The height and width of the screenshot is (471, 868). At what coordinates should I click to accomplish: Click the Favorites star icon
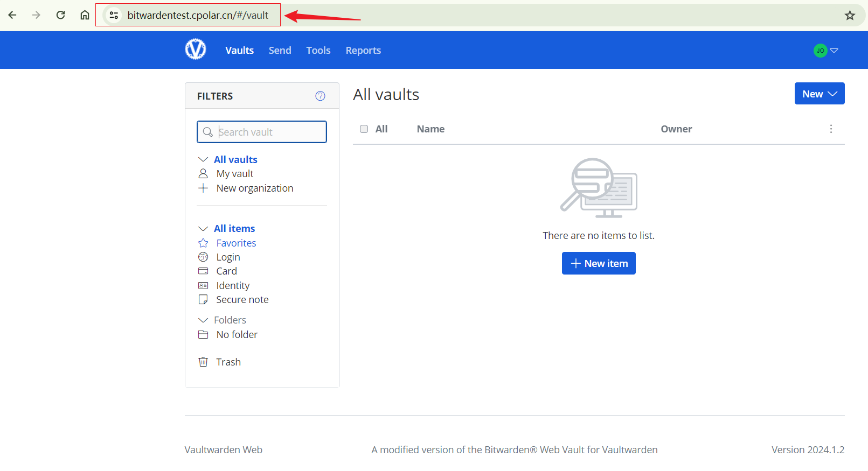point(203,243)
